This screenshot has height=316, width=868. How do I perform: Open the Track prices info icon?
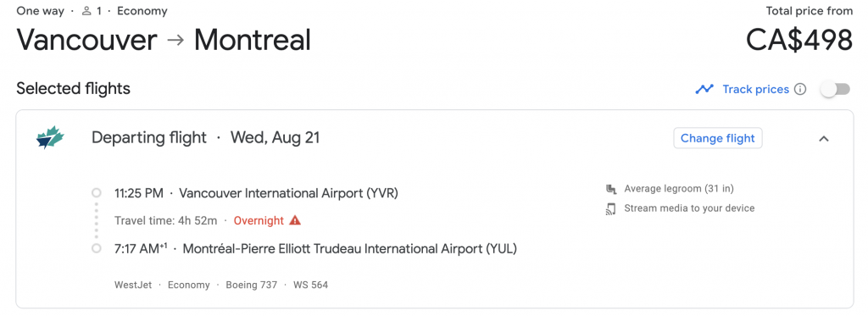pos(800,90)
